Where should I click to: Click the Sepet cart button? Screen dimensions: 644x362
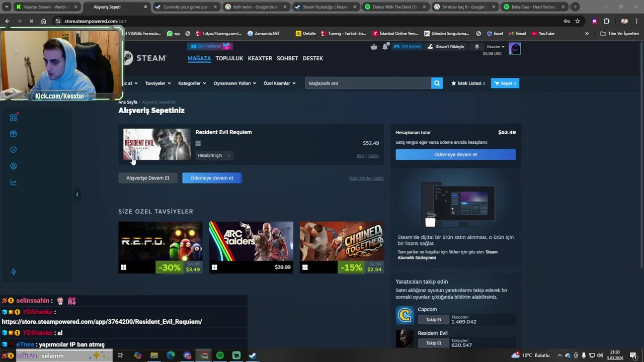click(505, 83)
